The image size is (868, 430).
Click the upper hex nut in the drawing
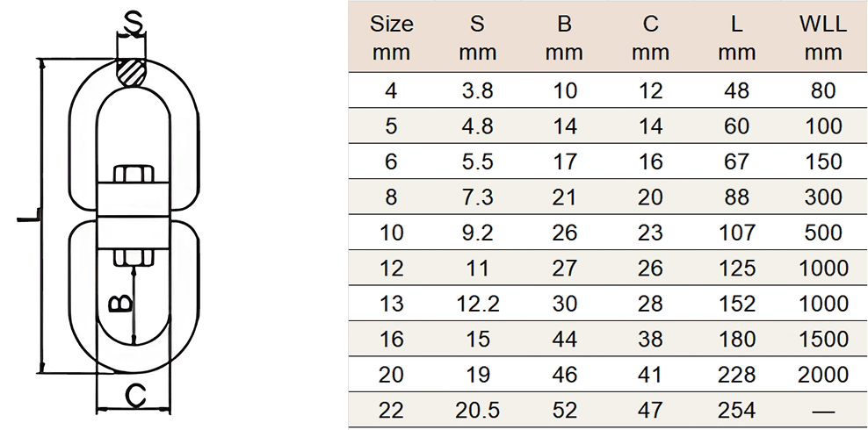point(134,174)
